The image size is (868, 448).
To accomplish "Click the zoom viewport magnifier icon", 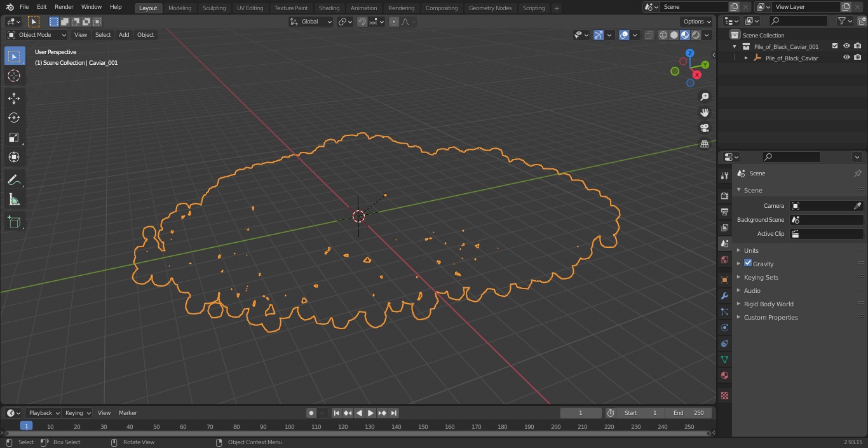I will 705,97.
